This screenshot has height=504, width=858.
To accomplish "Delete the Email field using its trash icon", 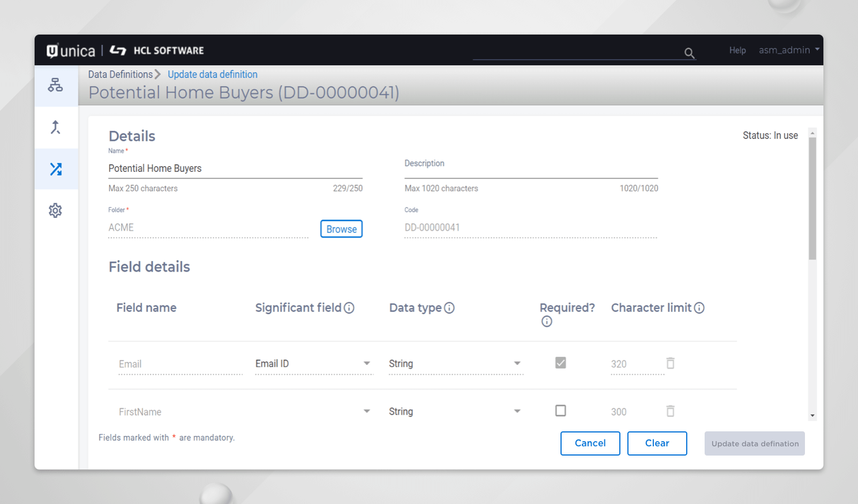I will coord(670,363).
